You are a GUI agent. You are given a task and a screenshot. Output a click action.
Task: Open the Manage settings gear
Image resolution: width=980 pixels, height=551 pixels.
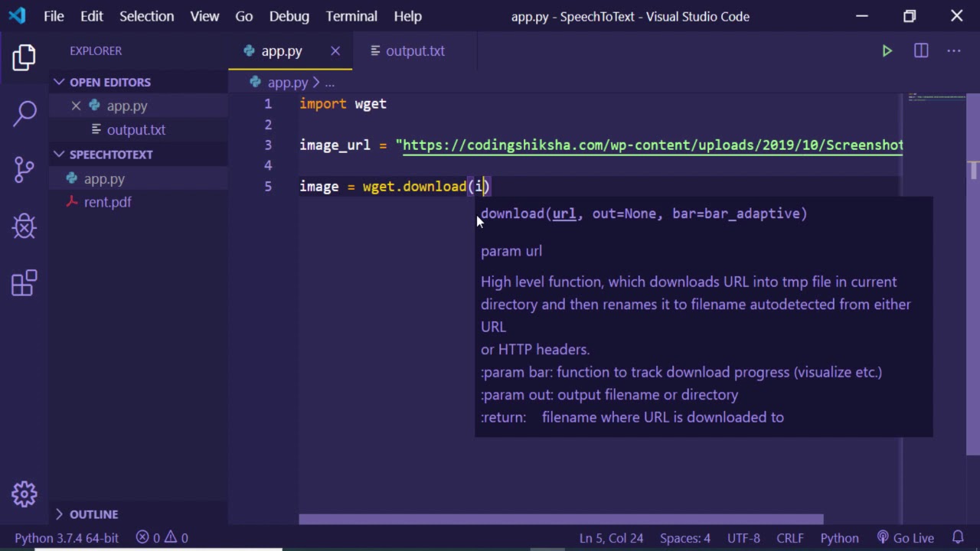point(24,494)
